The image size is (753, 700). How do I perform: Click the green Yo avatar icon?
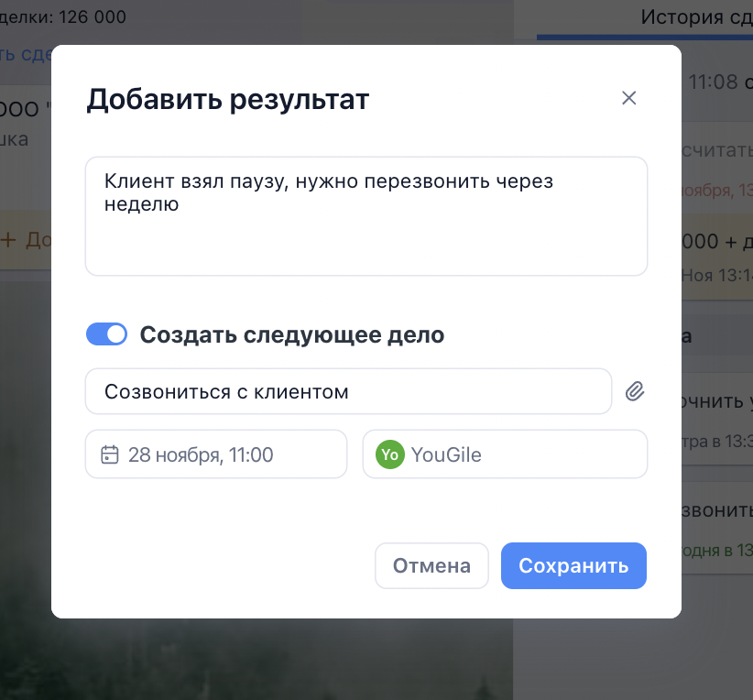[390, 454]
